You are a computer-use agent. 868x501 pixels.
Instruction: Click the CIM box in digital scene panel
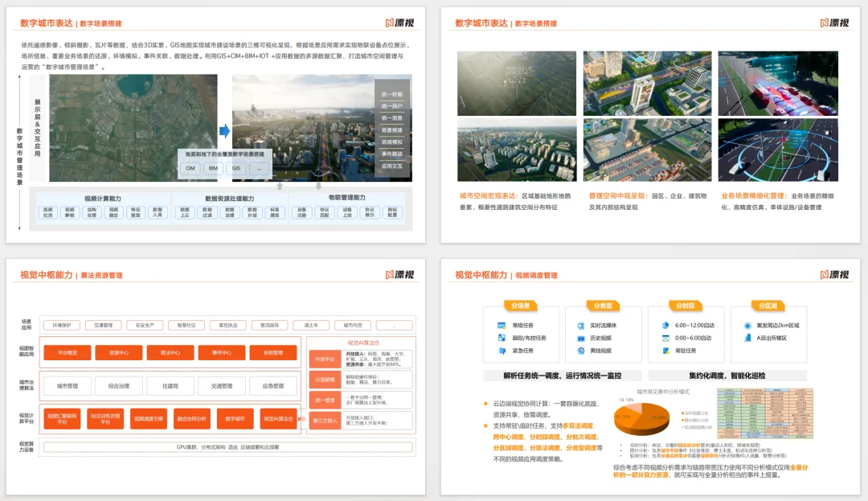(x=190, y=168)
